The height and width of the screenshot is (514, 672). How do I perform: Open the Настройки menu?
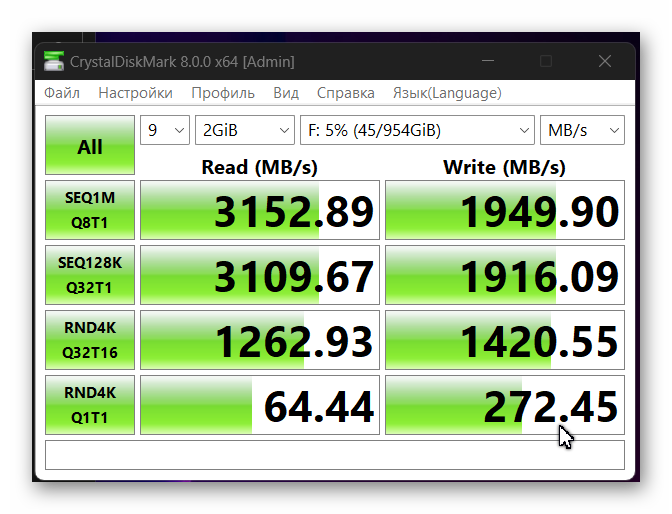pos(135,93)
